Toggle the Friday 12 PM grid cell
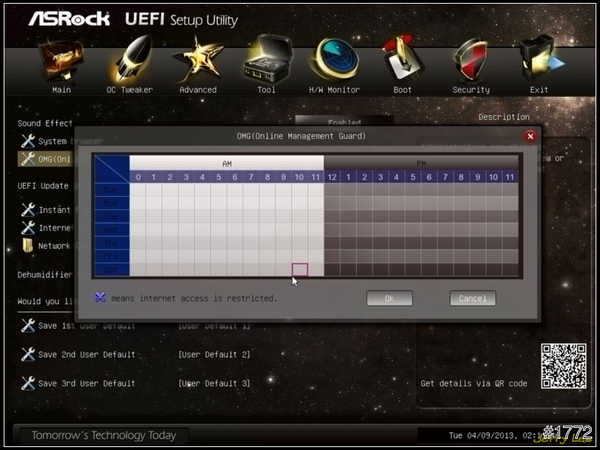The width and height of the screenshot is (600, 450). click(332, 256)
